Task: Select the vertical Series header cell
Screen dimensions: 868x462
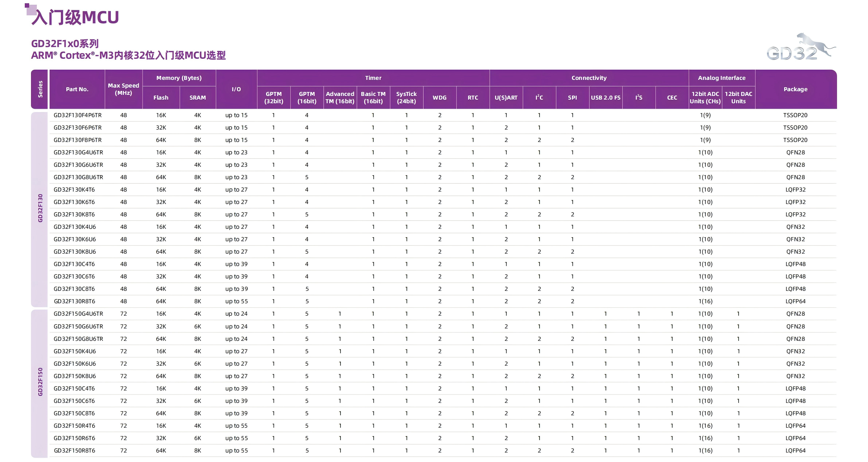Action: (x=40, y=89)
